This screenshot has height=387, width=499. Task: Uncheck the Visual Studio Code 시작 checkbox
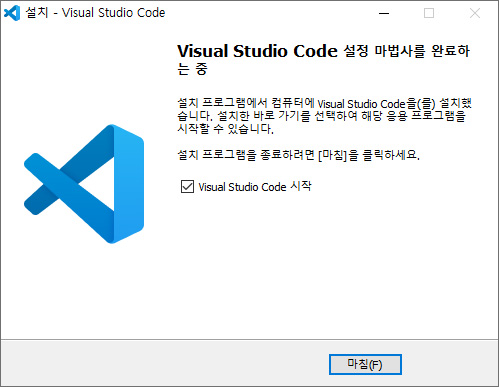187,187
